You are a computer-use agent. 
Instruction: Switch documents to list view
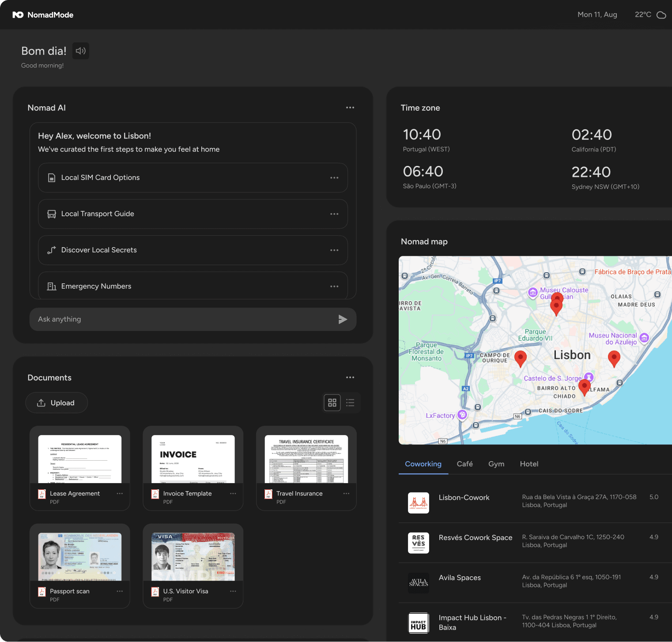pyautogui.click(x=350, y=402)
